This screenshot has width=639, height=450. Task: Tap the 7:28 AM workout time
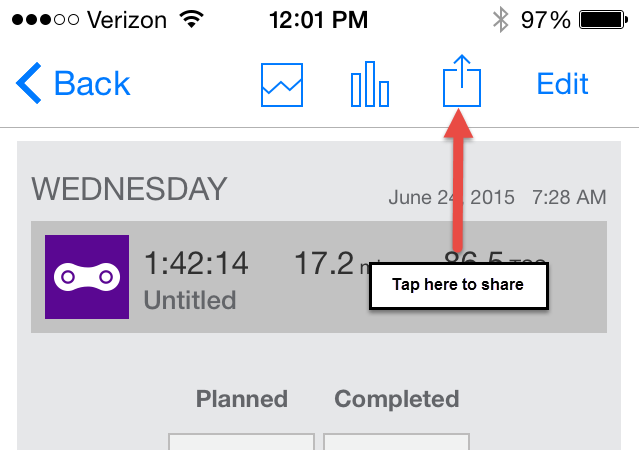pyautogui.click(x=569, y=197)
